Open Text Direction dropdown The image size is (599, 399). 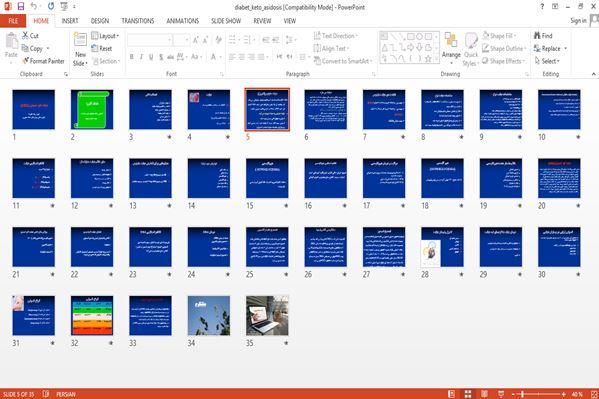tap(336, 36)
